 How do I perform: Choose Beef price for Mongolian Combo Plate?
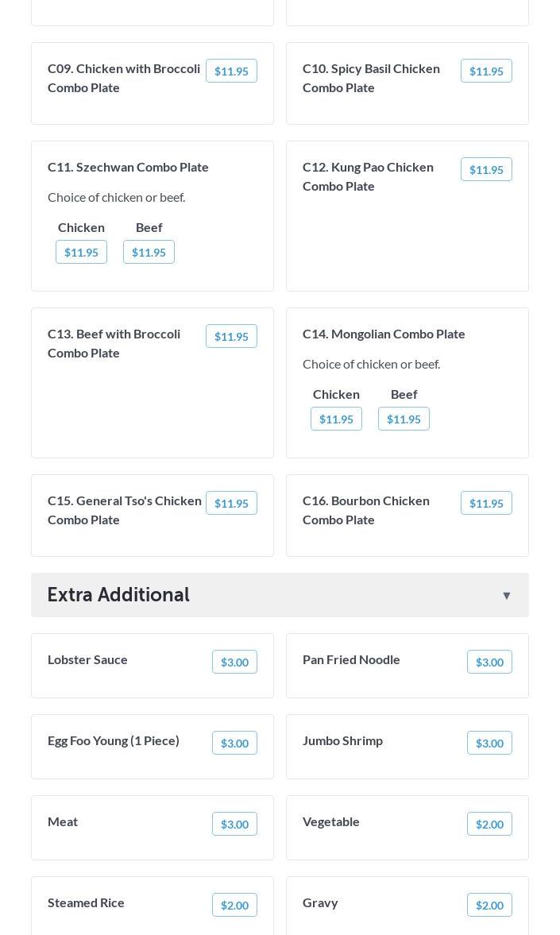tap(404, 419)
